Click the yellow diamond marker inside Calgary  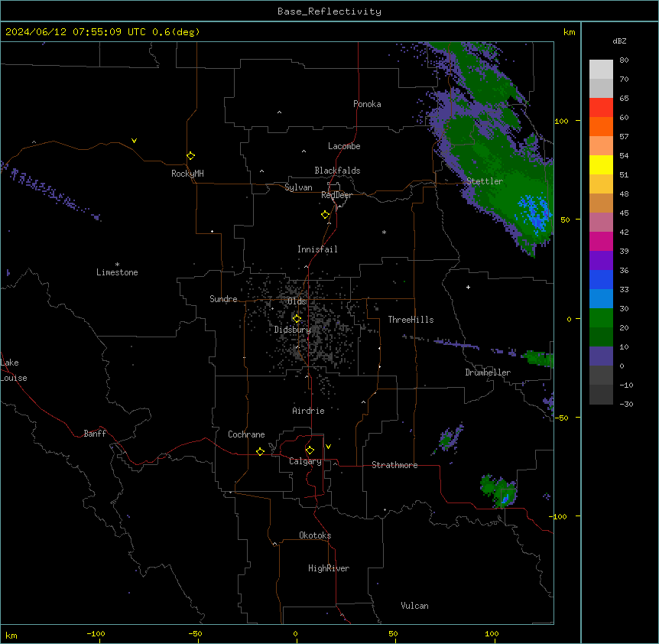click(310, 450)
